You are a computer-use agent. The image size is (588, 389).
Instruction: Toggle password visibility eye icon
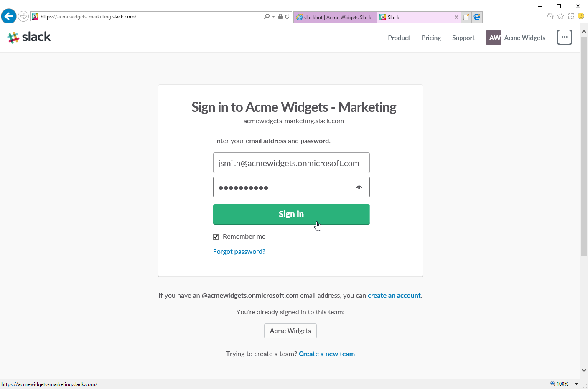coord(359,187)
